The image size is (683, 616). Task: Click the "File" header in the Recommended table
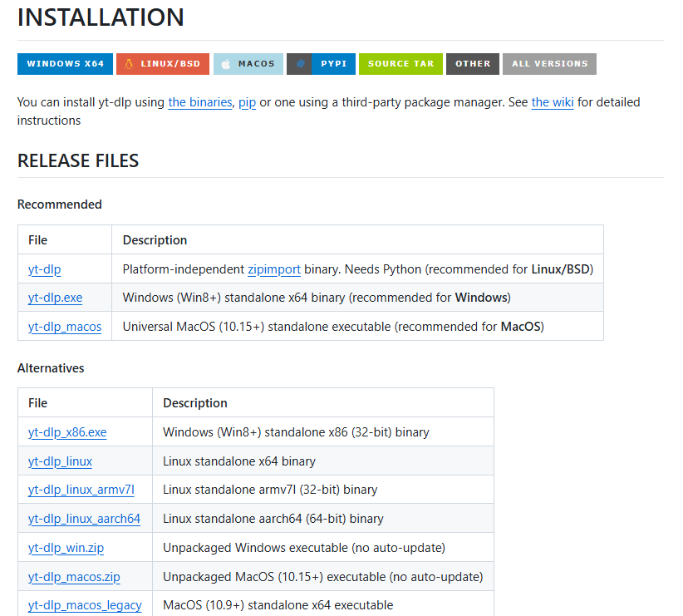(38, 240)
